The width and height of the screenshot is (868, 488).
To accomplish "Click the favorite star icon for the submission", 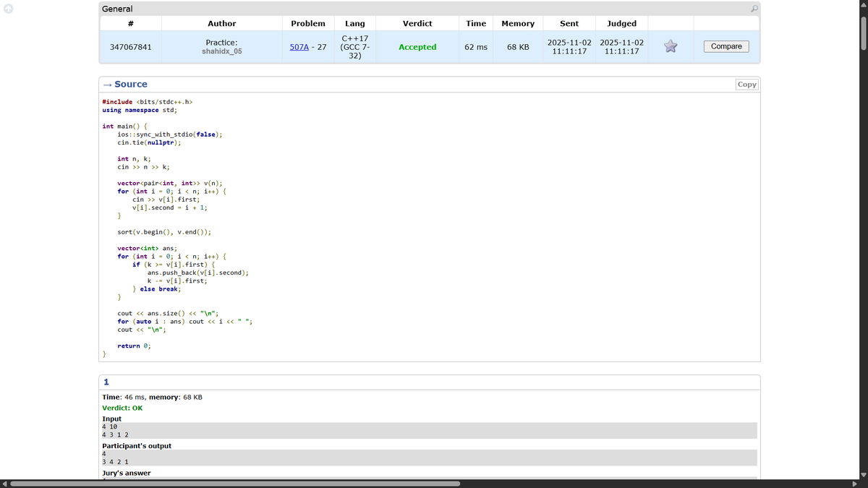I will (671, 46).
